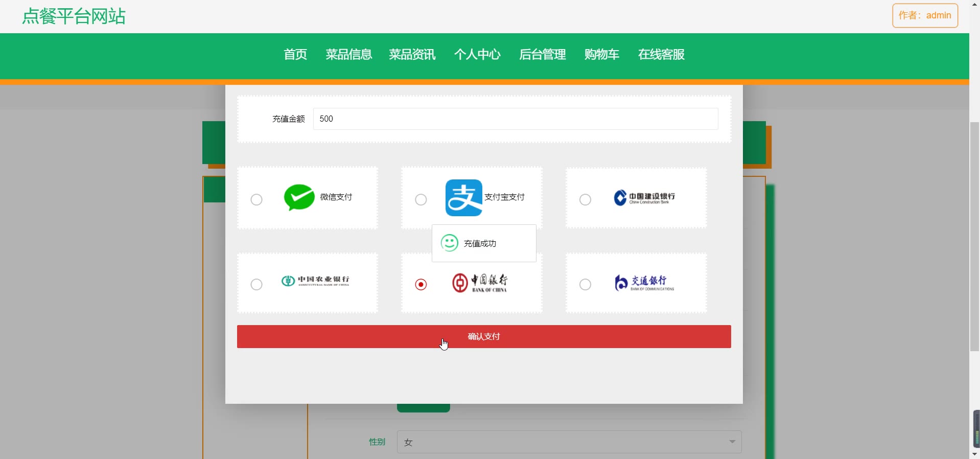
Task: Click the 作者: admin button
Action: pos(925,15)
